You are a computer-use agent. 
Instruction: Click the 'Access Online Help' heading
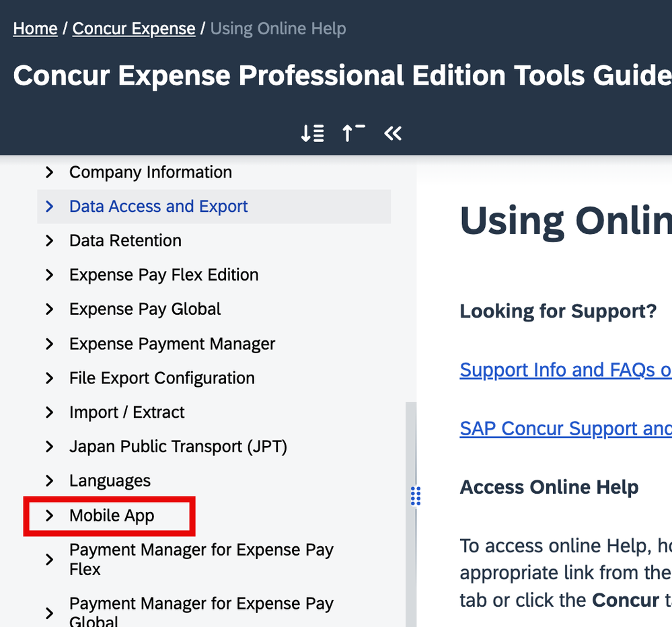coord(549,487)
